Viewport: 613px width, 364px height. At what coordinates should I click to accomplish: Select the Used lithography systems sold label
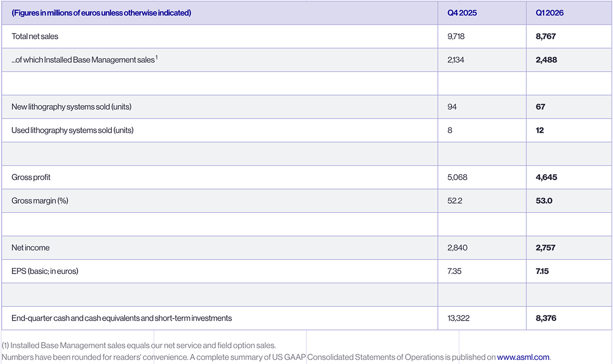point(72,130)
